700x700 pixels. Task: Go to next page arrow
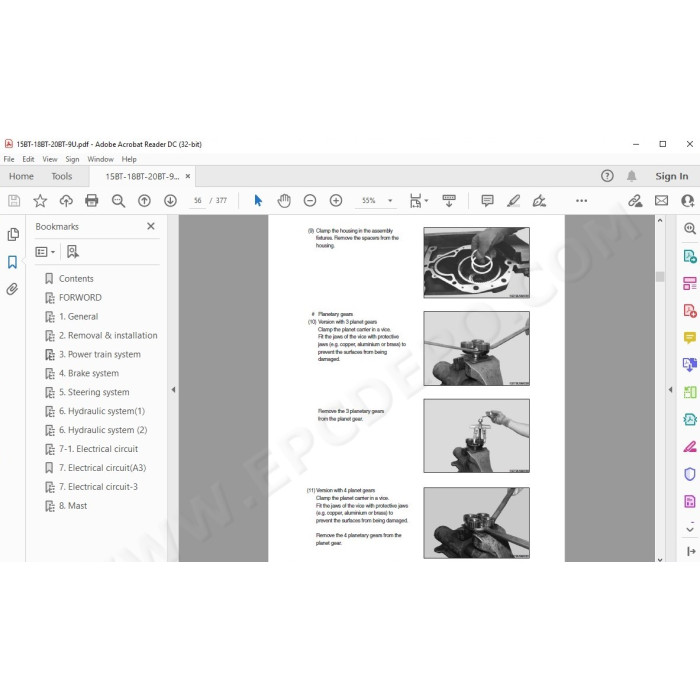coord(170,201)
